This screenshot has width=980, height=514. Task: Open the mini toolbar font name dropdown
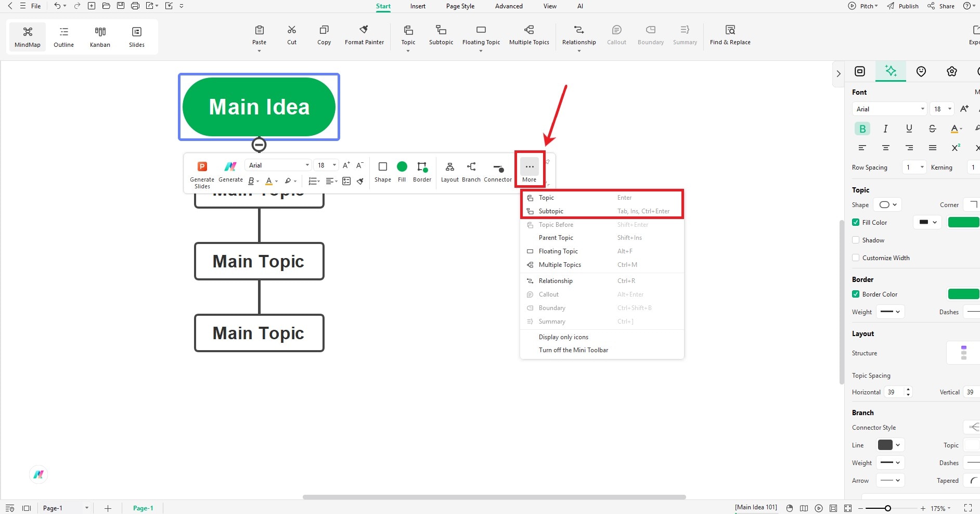[x=278, y=165]
